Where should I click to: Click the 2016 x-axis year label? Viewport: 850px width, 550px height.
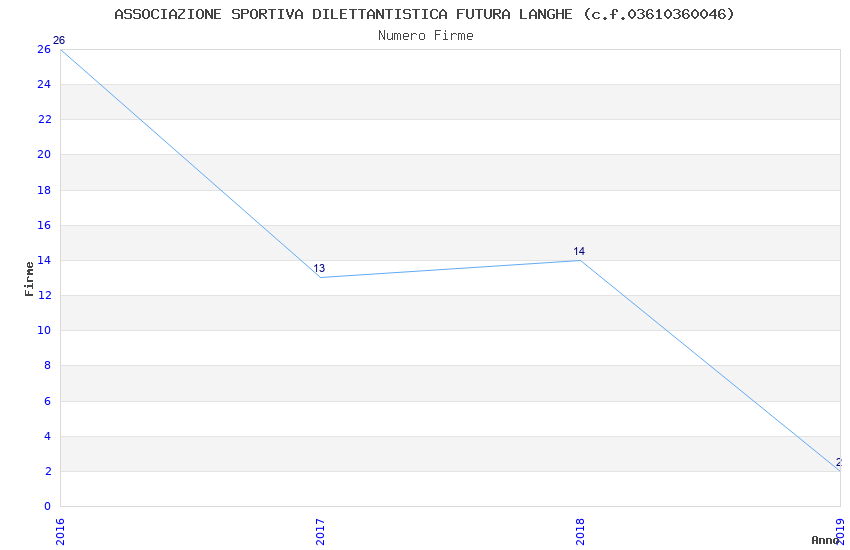click(x=60, y=530)
